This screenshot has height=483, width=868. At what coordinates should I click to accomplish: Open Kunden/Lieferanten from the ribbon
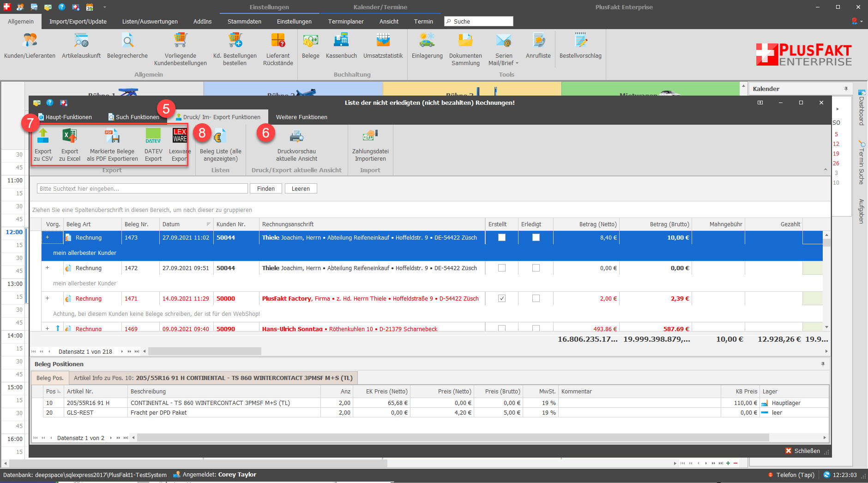pos(30,46)
